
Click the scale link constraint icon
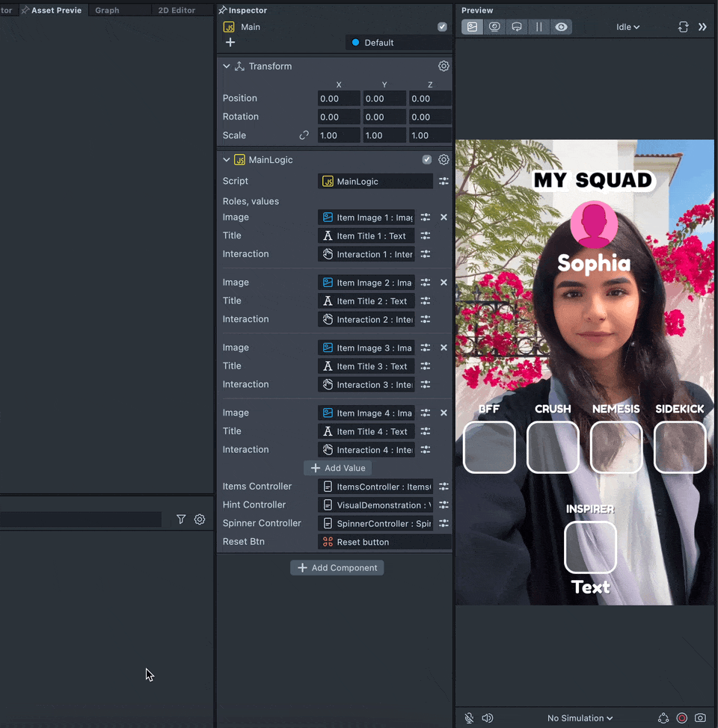(304, 135)
